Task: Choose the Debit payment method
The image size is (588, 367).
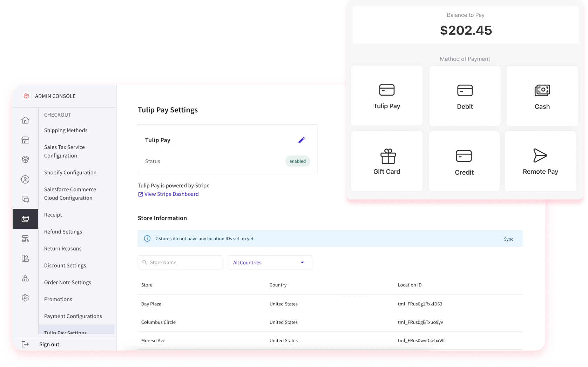Action: 465,96
